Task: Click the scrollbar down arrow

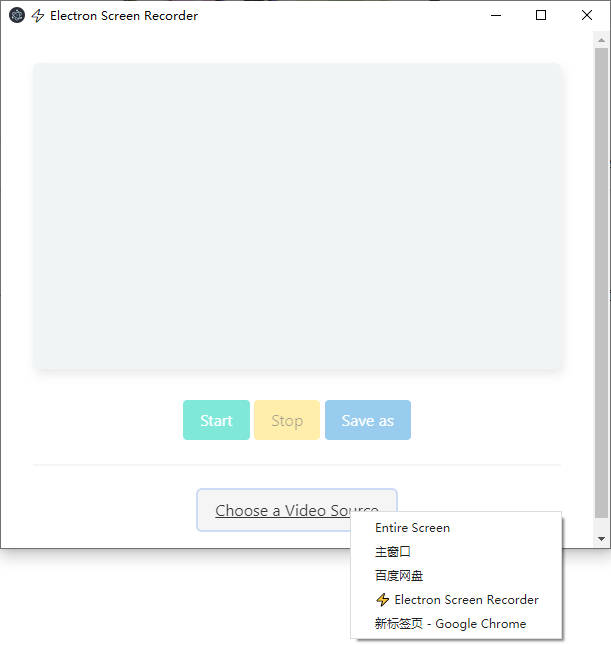Action: (x=602, y=538)
